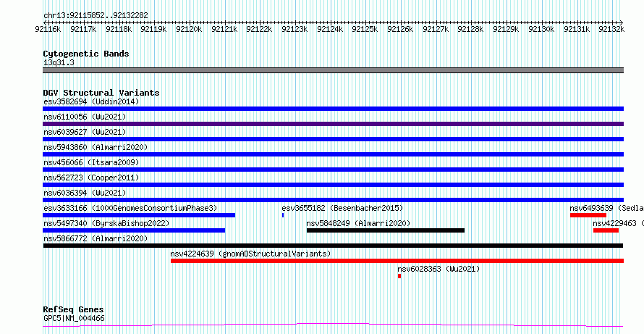644x334 pixels.
Task: Click the nsv5497340 (ByrskaBishop2022) label
Action: (106, 223)
